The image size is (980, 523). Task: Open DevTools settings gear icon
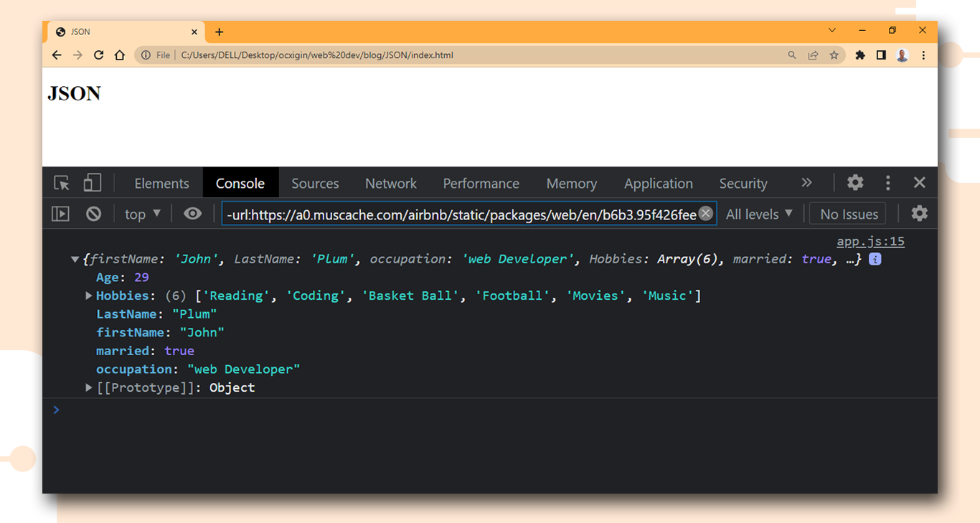coord(855,183)
